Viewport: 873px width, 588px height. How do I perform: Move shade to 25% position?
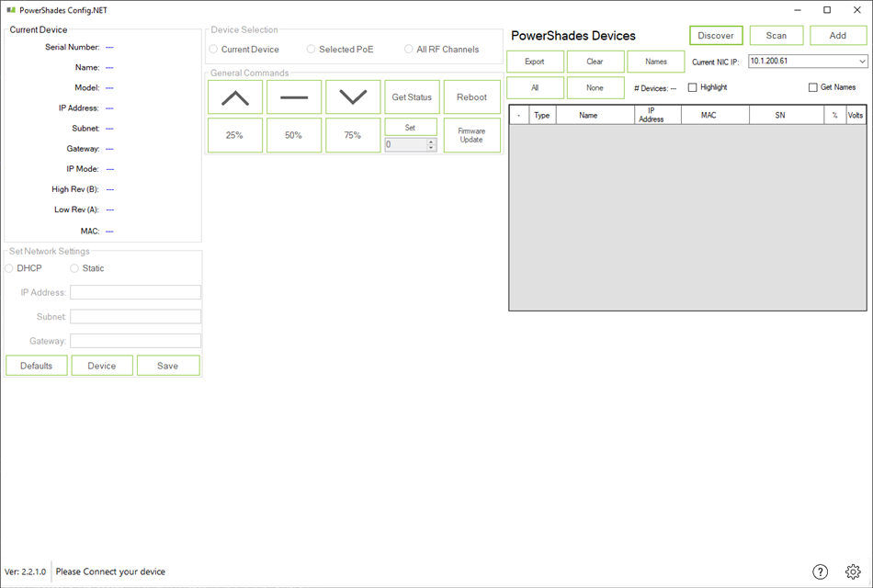(235, 135)
